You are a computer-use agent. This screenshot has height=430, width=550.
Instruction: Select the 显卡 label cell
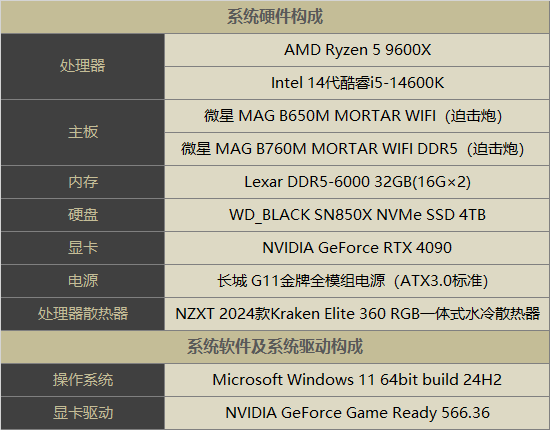pos(83,248)
